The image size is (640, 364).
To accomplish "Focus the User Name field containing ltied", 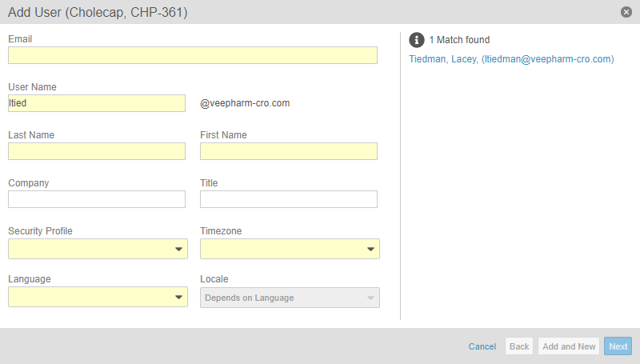I will (x=97, y=103).
